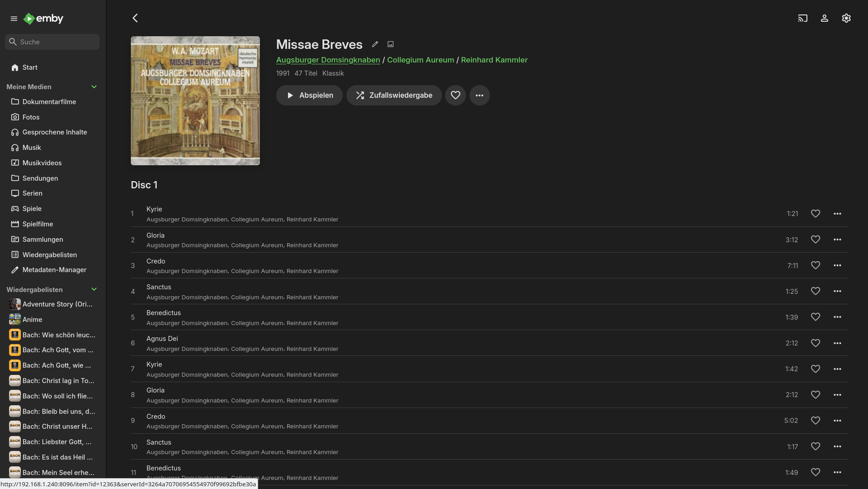Play track 11 Benedictus

point(489,473)
